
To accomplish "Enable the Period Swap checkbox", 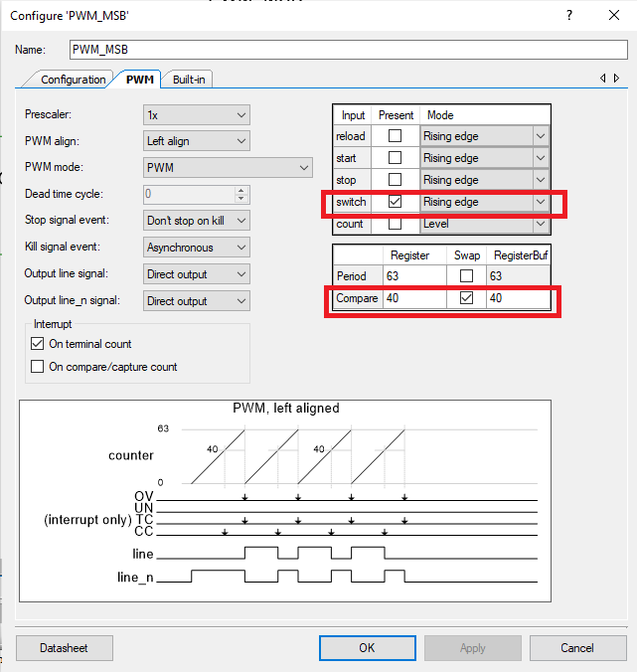I will coord(466,276).
